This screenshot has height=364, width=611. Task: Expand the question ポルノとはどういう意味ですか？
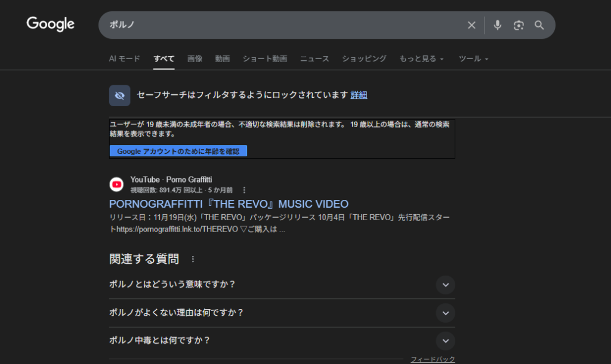(x=445, y=285)
